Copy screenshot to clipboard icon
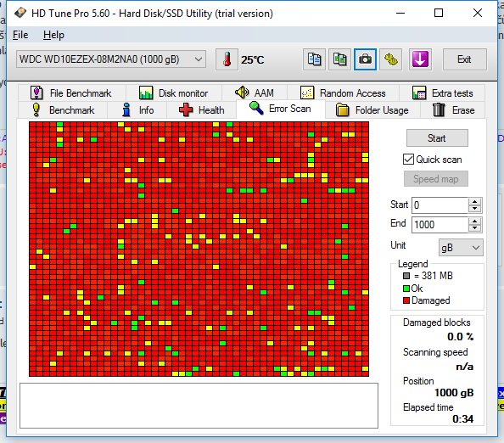This screenshot has width=504, height=443. [339, 59]
